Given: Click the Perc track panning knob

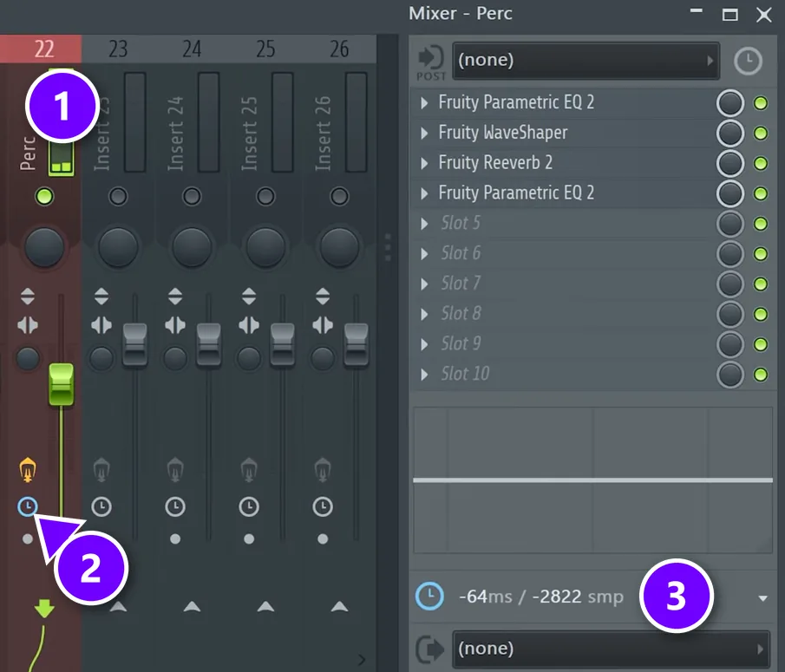Looking at the screenshot, I should pyautogui.click(x=44, y=247).
